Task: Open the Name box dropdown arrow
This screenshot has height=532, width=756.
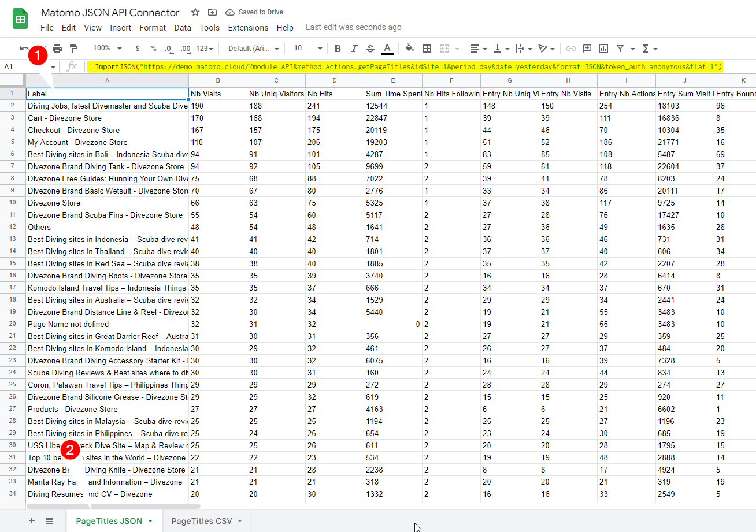Action: (x=53, y=67)
